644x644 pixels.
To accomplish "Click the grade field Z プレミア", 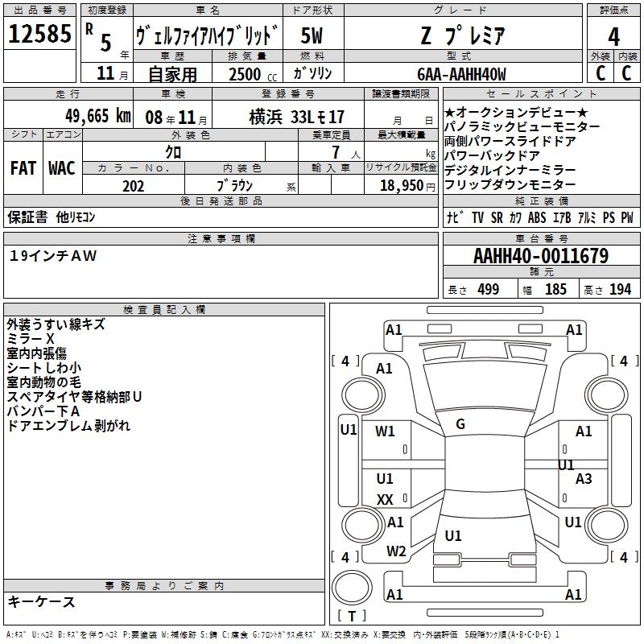I will [x=462, y=35].
